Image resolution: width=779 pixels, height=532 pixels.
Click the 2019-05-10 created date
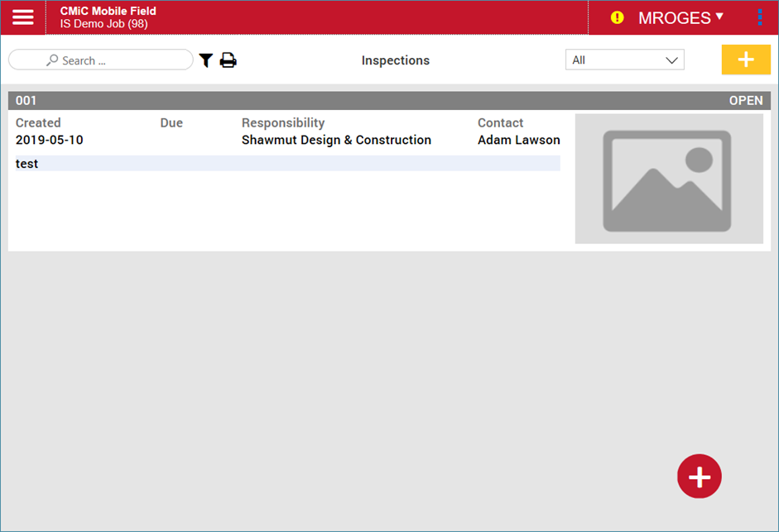coord(49,140)
